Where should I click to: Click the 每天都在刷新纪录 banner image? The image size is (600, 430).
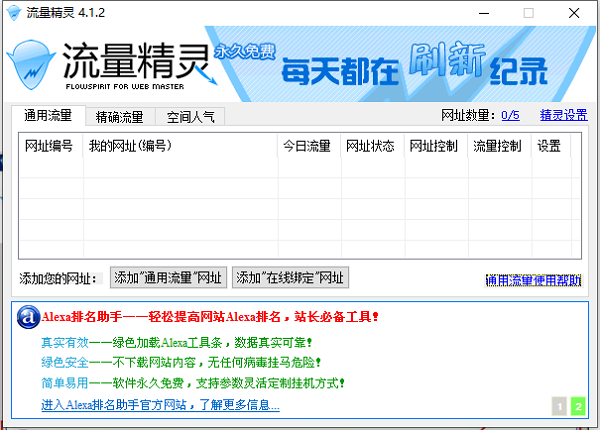[400, 64]
